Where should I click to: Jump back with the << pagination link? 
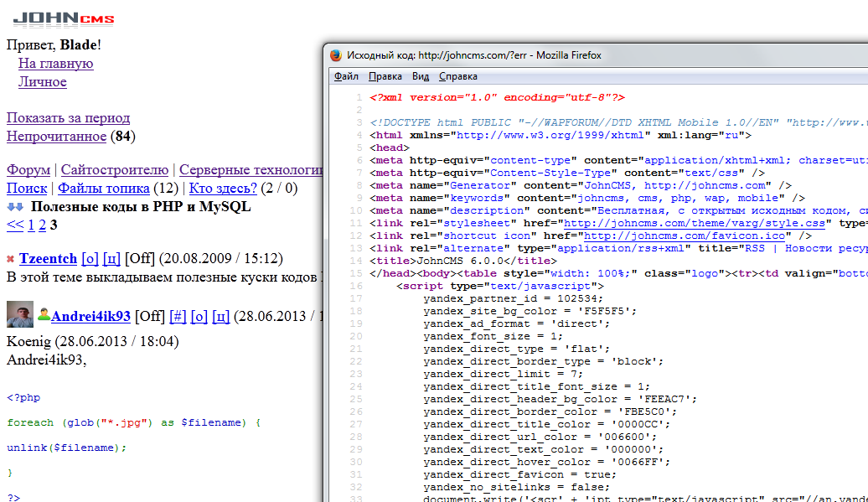tap(15, 225)
